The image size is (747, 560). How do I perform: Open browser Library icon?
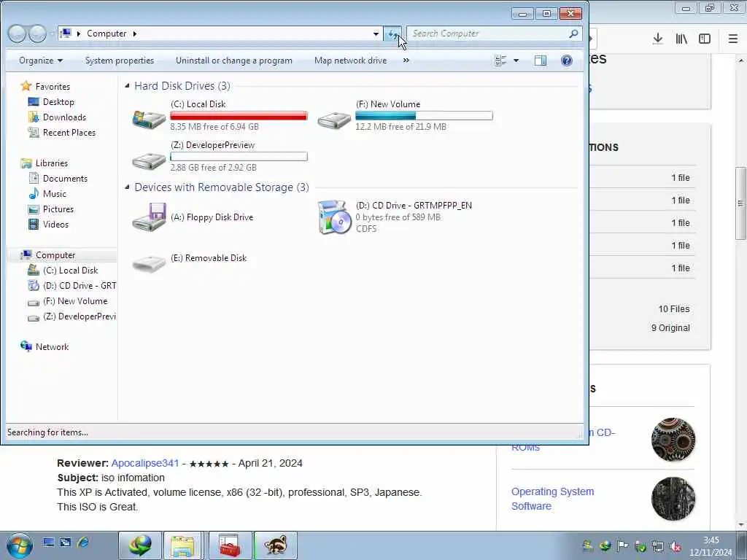[x=681, y=39]
